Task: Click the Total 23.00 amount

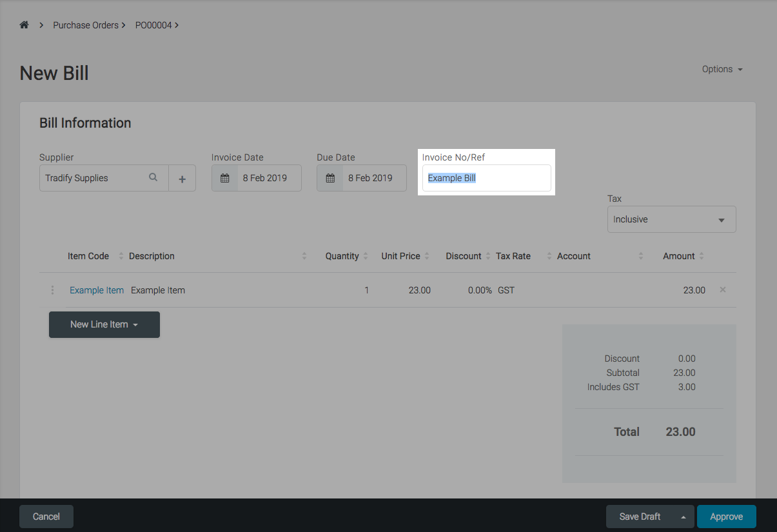Action: 680,432
